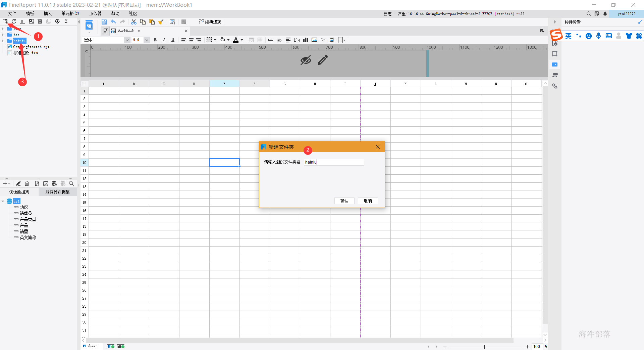The image size is (644, 350).
Task: Click the edit pencil icon in parameter pane
Action: click(x=323, y=60)
